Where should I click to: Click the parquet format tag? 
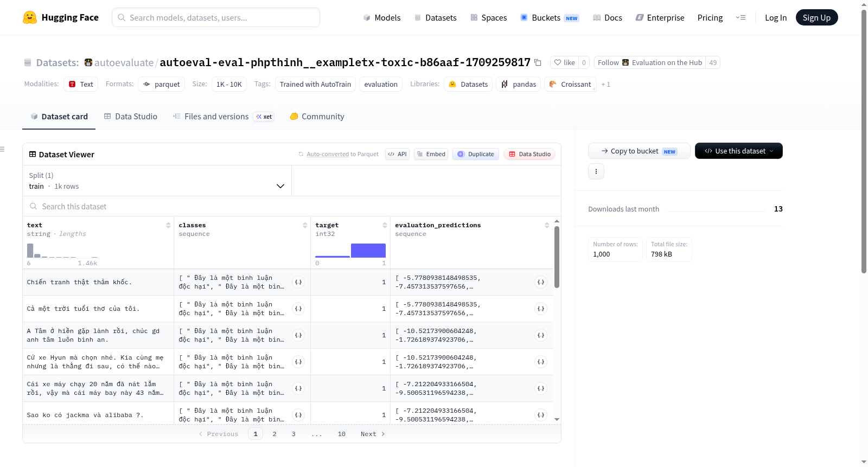(x=161, y=84)
